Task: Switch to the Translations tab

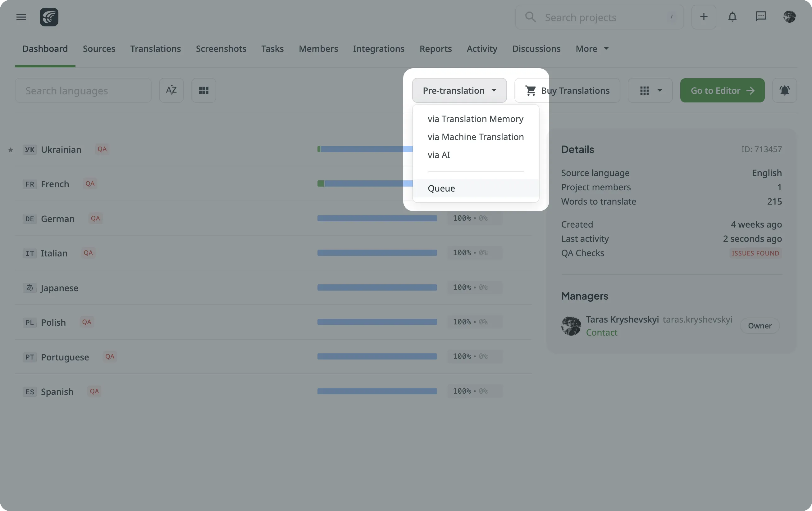Action: point(155,49)
